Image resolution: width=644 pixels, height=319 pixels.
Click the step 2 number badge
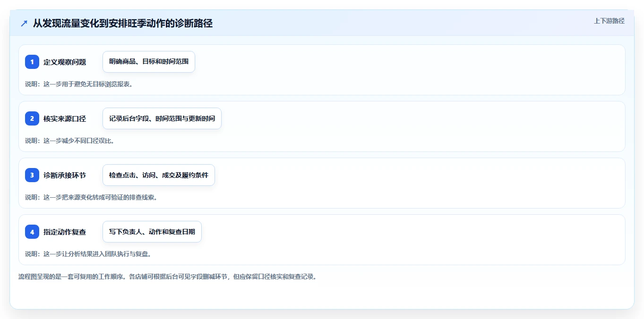point(32,118)
